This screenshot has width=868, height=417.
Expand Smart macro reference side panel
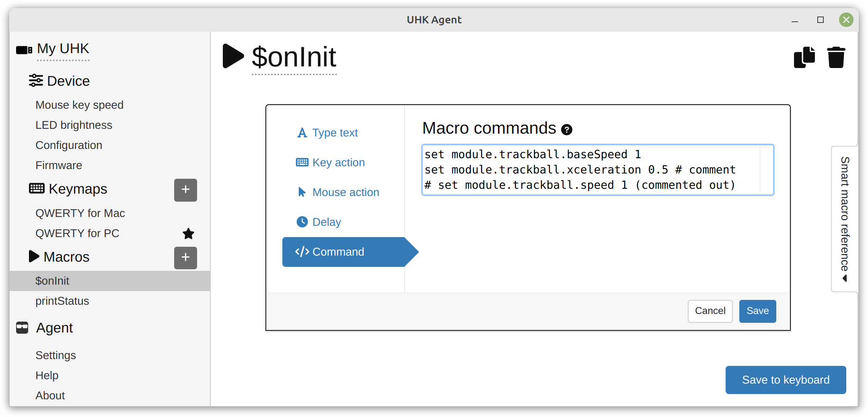[x=844, y=219]
